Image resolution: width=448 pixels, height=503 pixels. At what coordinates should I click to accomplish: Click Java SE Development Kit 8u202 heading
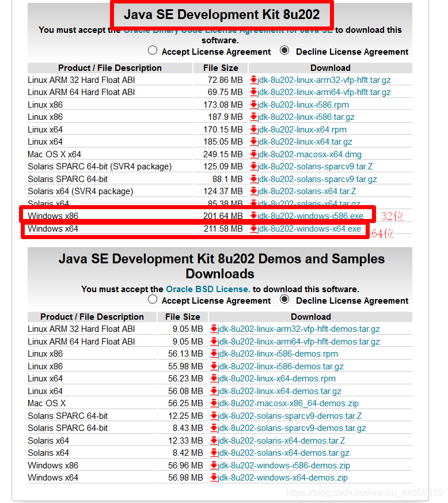click(222, 14)
